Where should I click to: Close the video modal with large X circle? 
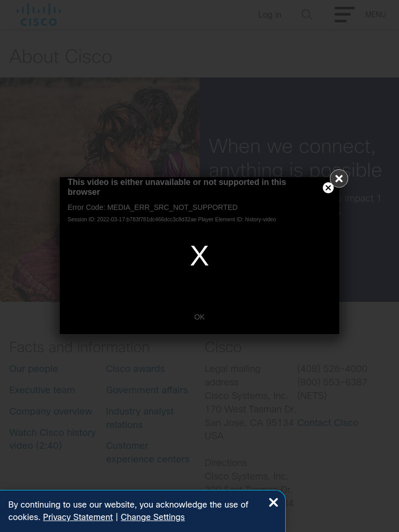click(339, 179)
